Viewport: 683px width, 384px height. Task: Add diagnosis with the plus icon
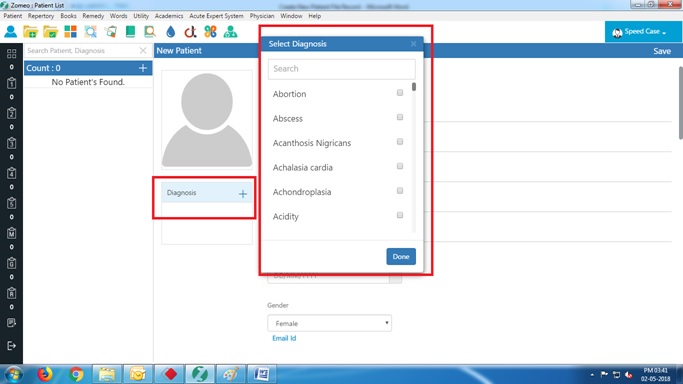tap(243, 194)
